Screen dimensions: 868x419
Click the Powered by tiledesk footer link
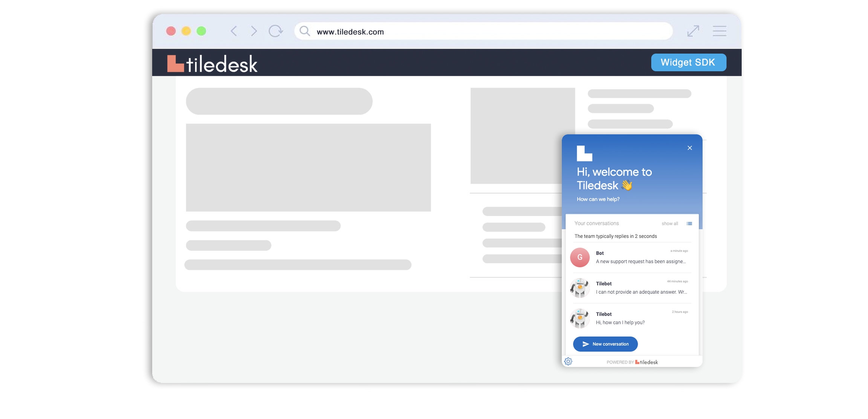pos(632,362)
